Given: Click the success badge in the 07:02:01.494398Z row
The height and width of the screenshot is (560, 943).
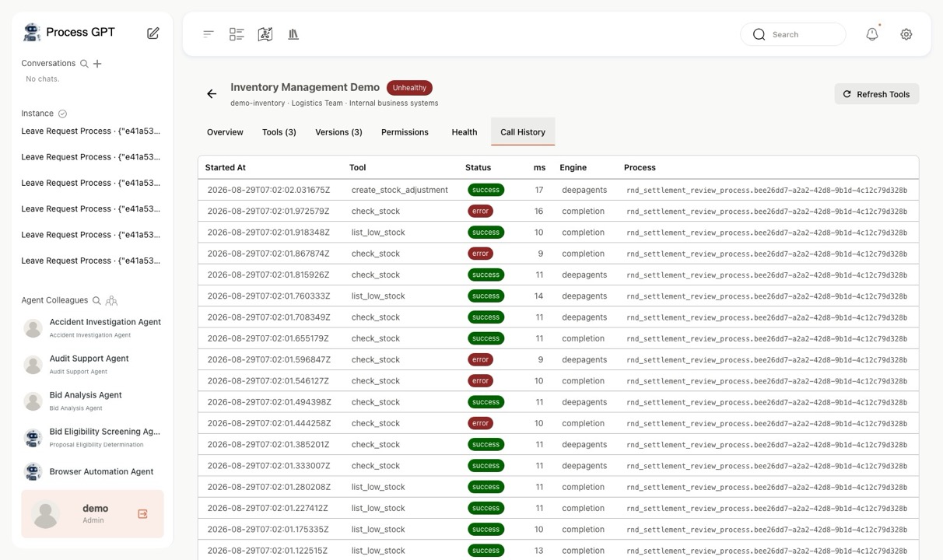Looking at the screenshot, I should pyautogui.click(x=486, y=402).
